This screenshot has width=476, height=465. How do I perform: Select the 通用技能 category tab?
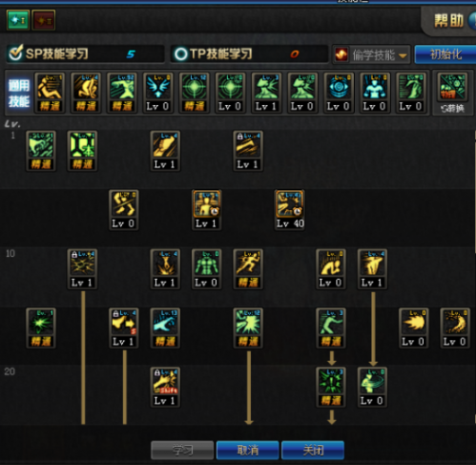tap(19, 93)
